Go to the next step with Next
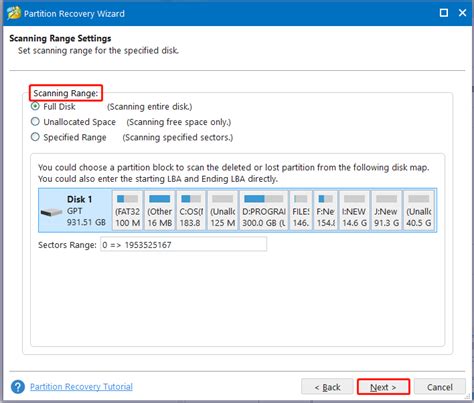Image resolution: width=474 pixels, height=403 pixels. [383, 387]
